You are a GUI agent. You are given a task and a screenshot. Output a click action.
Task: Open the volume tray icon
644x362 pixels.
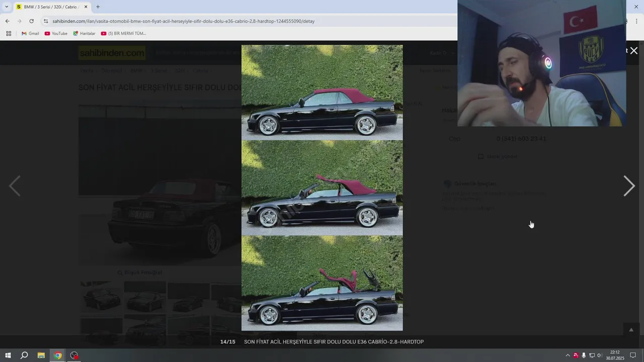tap(599, 355)
